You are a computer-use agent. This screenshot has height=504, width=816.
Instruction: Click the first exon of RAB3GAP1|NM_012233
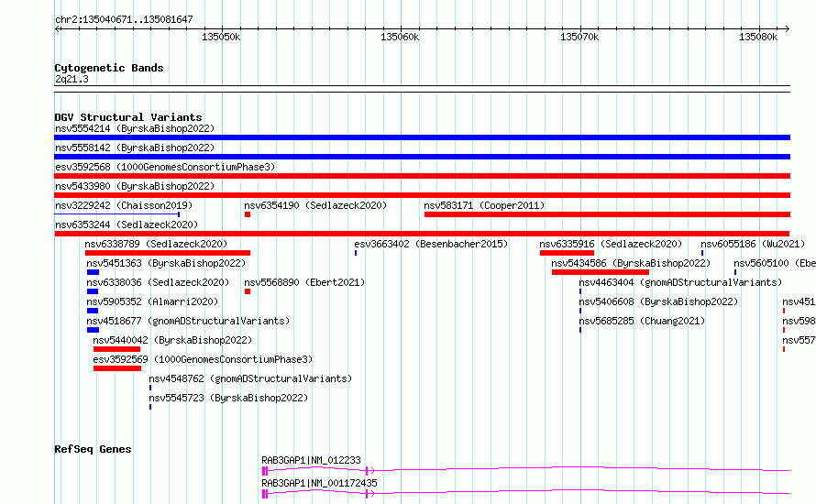[264, 471]
